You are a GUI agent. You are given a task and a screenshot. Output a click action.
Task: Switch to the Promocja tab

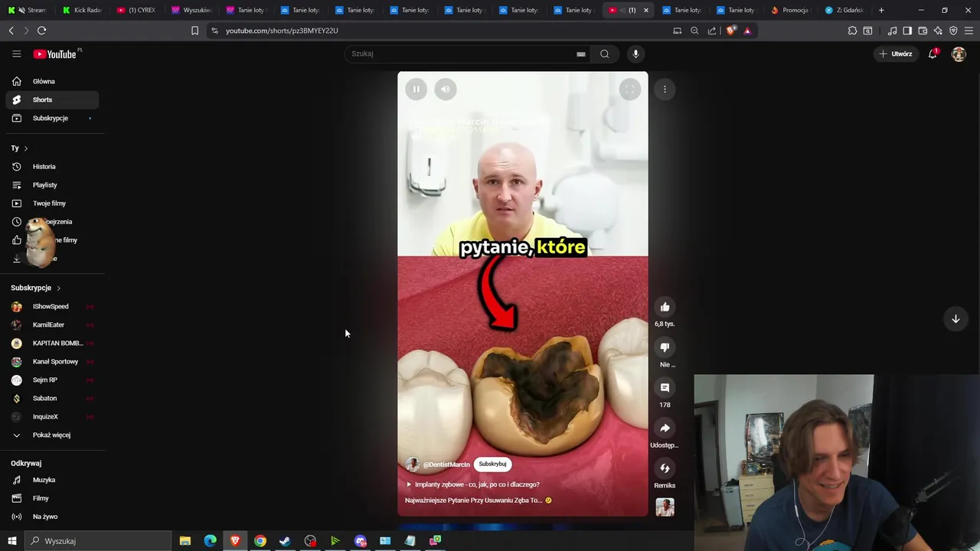789,10
